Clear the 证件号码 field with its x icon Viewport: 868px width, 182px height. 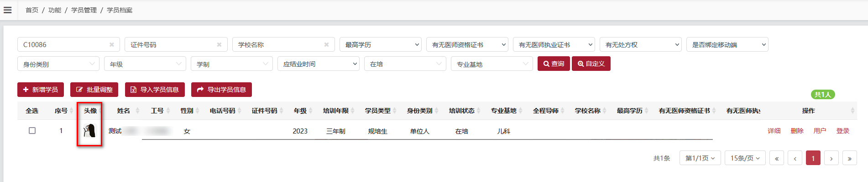click(219, 44)
